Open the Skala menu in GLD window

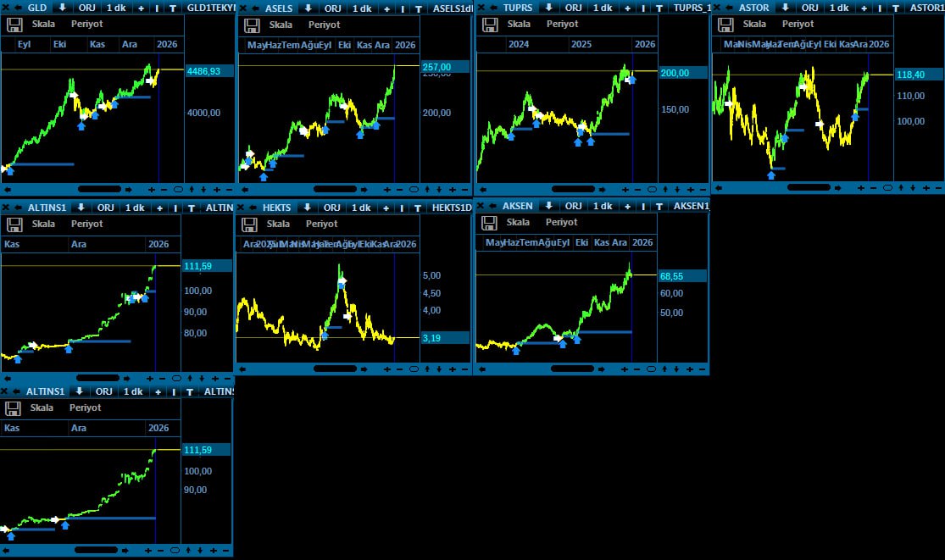pos(43,24)
